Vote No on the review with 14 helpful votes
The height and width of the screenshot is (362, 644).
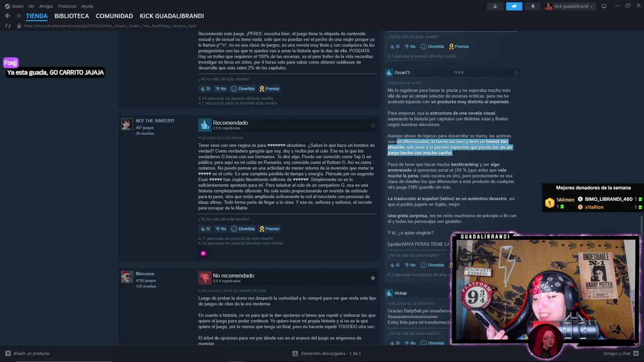[220, 88]
